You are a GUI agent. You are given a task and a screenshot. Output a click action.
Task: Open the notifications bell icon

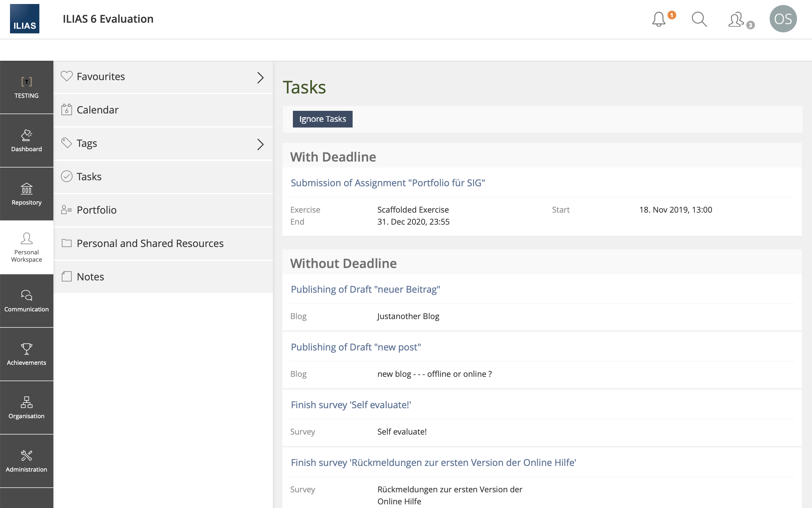click(x=659, y=19)
